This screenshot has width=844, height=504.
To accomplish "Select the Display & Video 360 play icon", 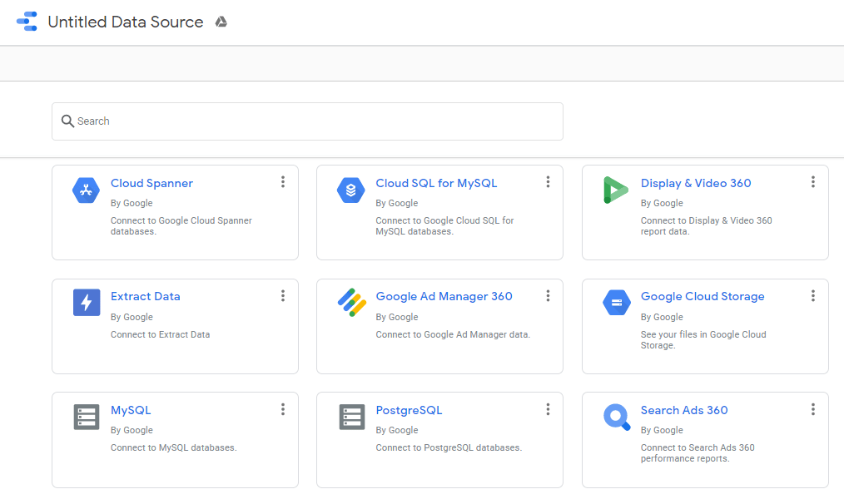I will (616, 190).
